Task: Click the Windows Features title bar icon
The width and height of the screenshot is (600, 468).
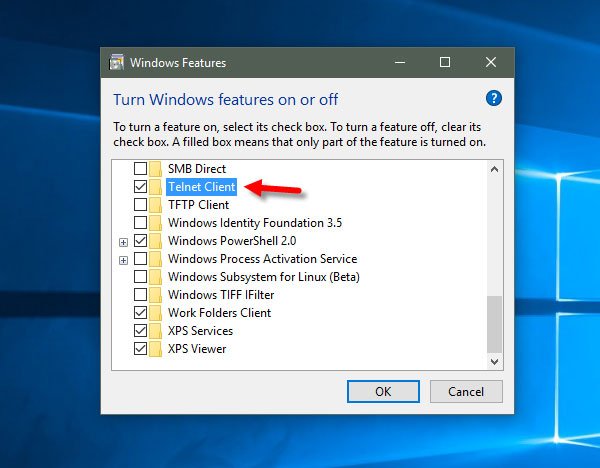Action: 117,62
